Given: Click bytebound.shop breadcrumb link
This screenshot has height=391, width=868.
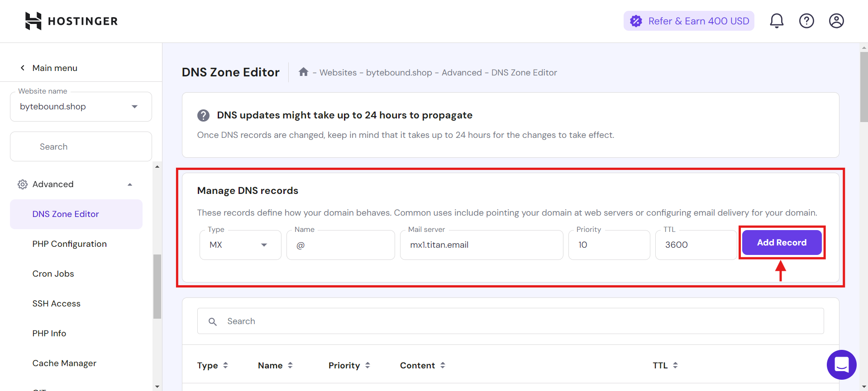Looking at the screenshot, I should [x=399, y=72].
